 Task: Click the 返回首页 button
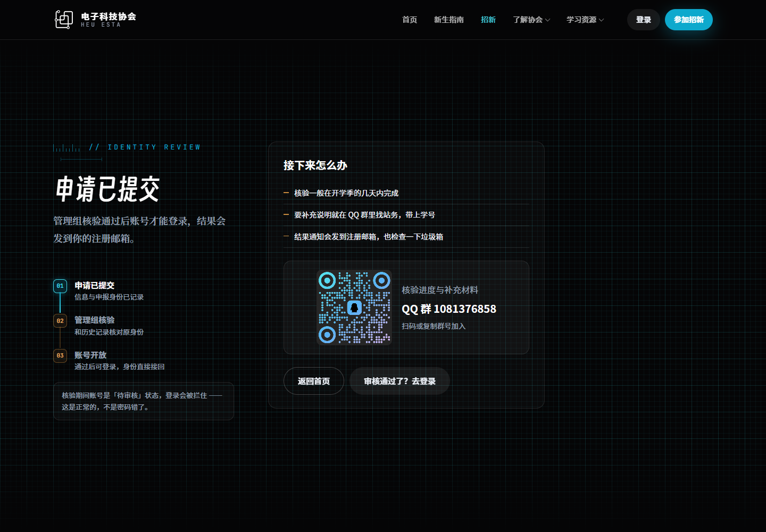(314, 381)
